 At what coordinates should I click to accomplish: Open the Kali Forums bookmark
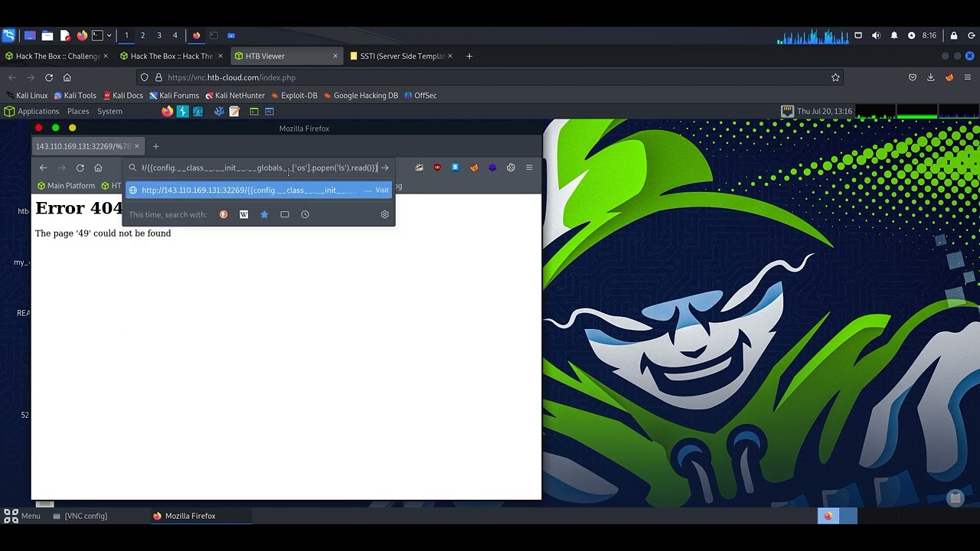tap(174, 96)
